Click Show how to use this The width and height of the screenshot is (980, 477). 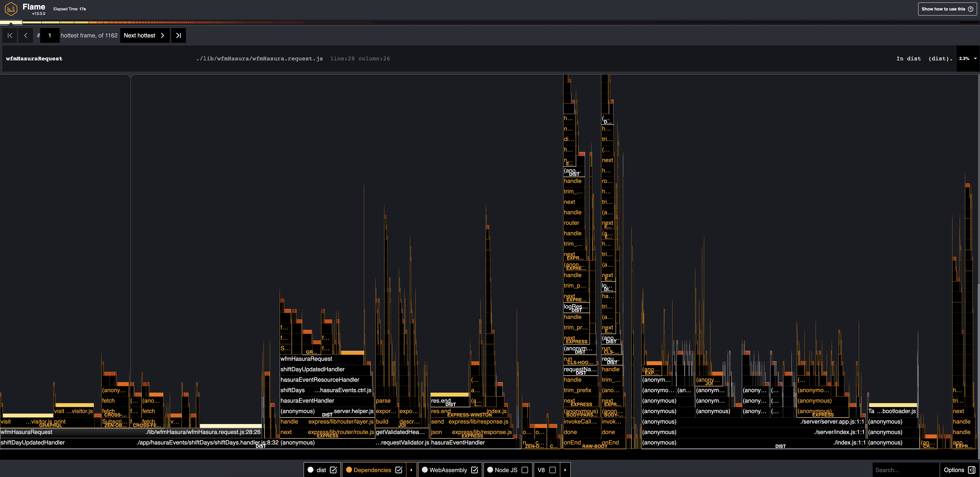pyautogui.click(x=947, y=9)
